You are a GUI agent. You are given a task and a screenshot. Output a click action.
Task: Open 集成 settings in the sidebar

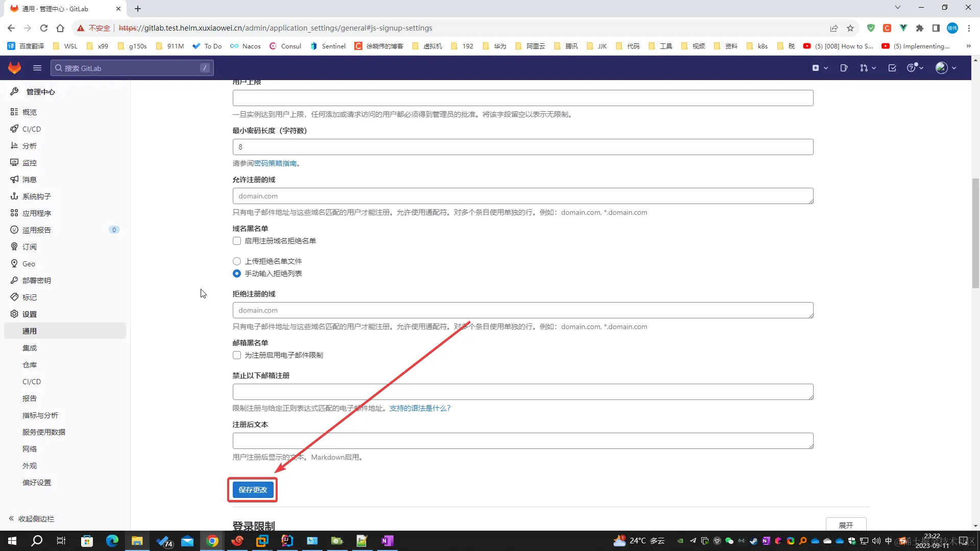coord(30,348)
